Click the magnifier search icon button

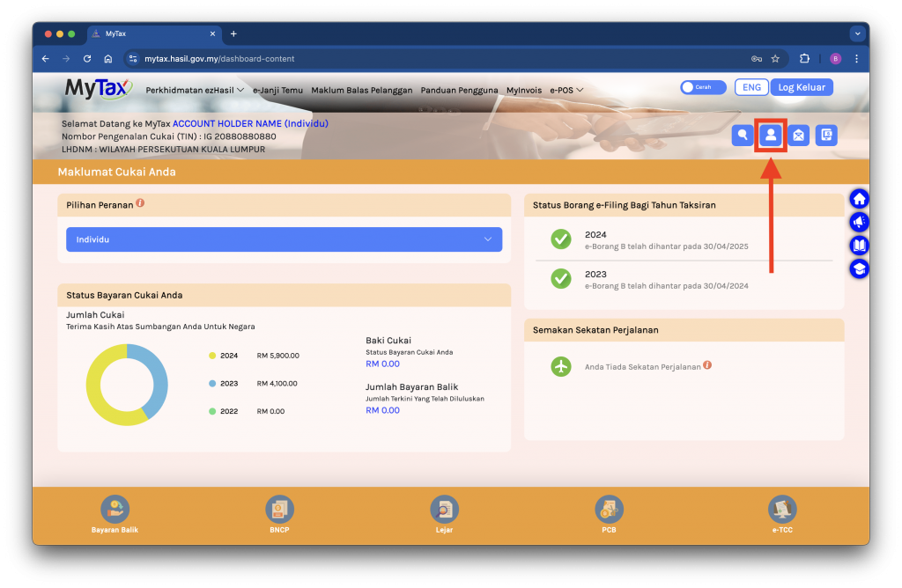click(x=743, y=135)
